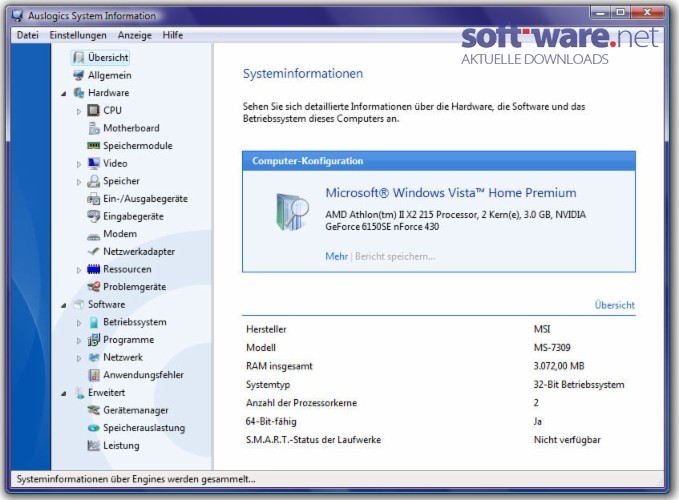The width and height of the screenshot is (679, 500).
Task: Click the Software category icon
Action: 78,304
